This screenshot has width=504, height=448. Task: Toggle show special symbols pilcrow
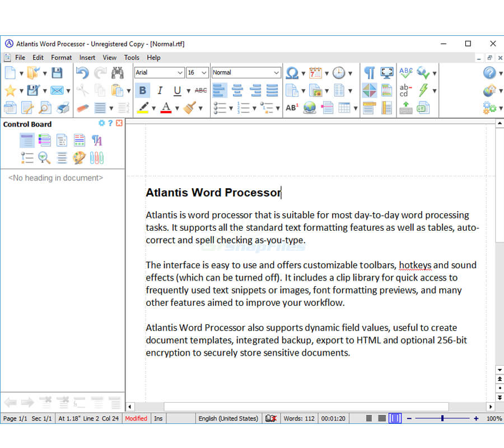click(x=370, y=73)
